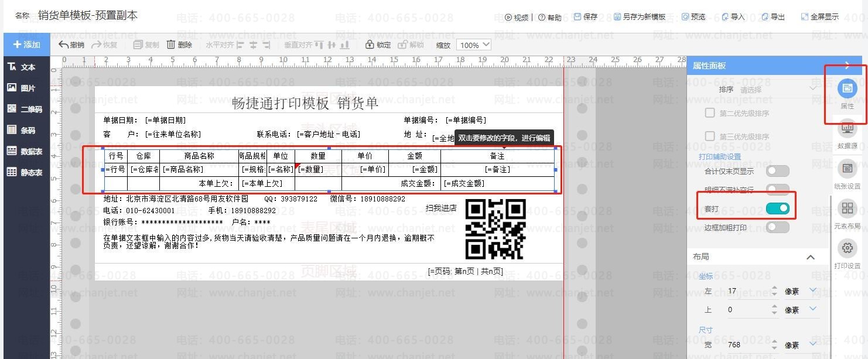Screen dimensions: 868x359
Task: Align to bottom with third 垂直对齐 icon
Action: pos(345,45)
